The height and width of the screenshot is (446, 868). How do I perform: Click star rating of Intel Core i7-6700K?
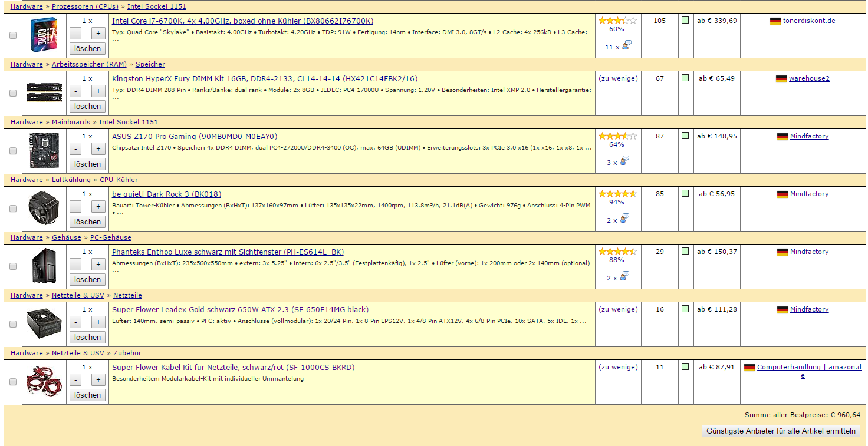pyautogui.click(x=617, y=21)
